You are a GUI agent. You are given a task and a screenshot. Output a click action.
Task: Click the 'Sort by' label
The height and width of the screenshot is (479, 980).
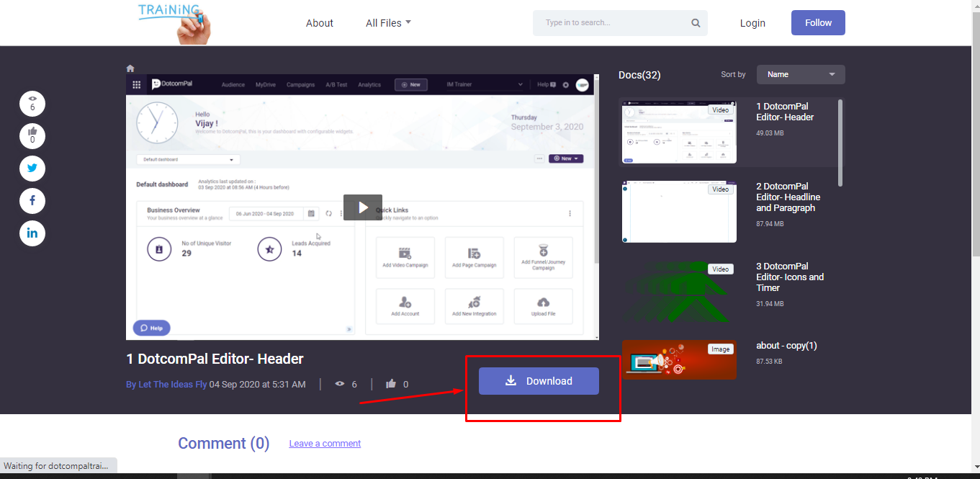tap(733, 74)
